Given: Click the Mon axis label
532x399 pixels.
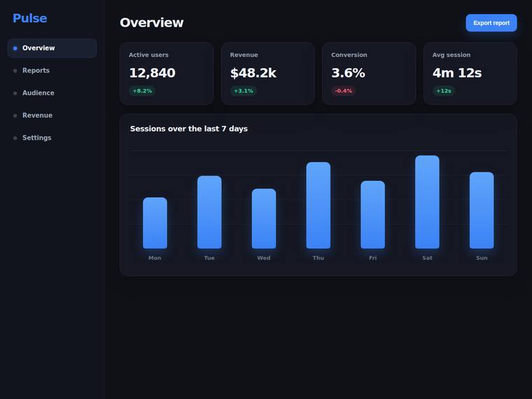Looking at the screenshot, I should coord(155,258).
